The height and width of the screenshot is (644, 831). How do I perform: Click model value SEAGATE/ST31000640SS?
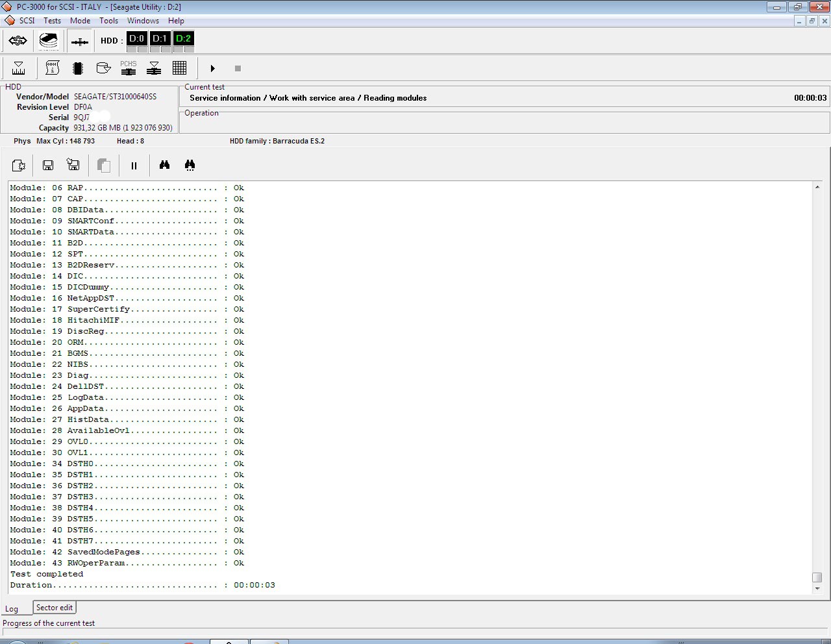[x=115, y=97]
